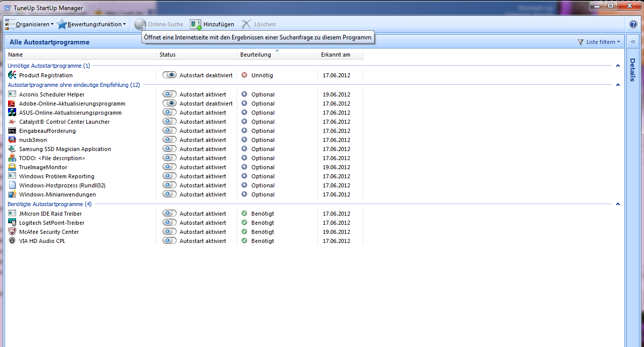
Task: Click the Adobe-Online-Aktualisierungsprogramm PDF icon
Action: (x=12, y=104)
